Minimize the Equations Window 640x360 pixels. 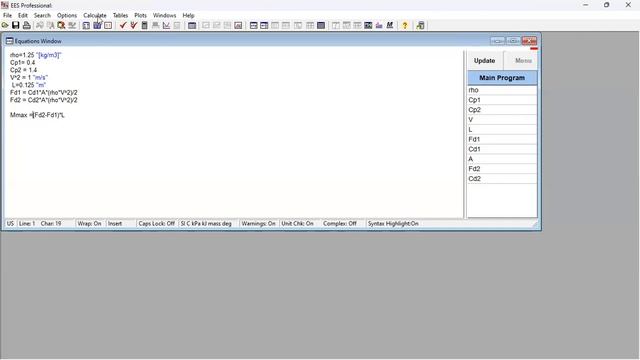pos(498,41)
